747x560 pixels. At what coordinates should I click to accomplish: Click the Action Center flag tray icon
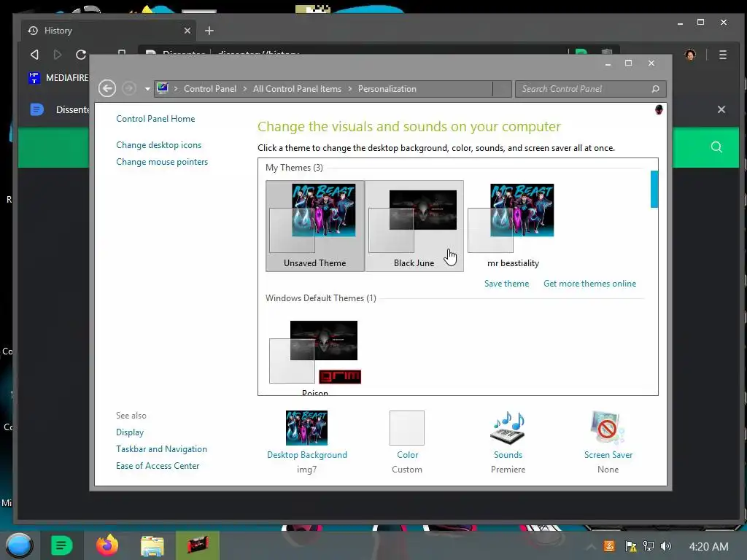pyautogui.click(x=631, y=546)
